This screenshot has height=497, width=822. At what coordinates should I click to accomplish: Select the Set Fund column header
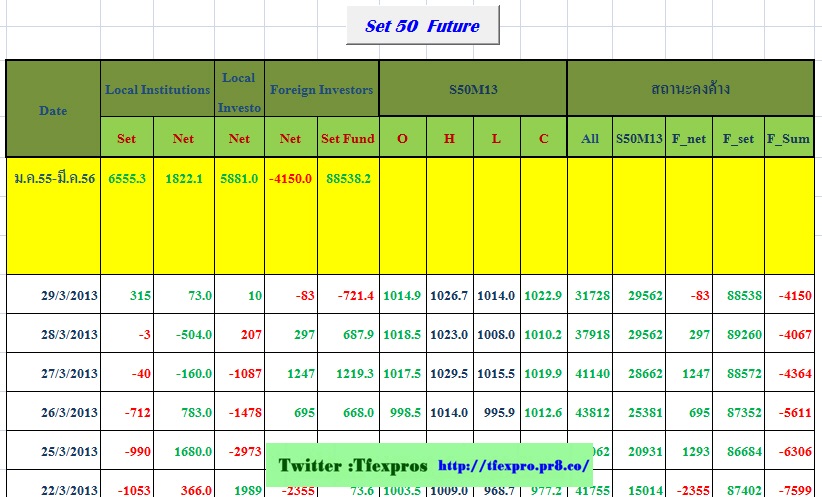point(347,139)
